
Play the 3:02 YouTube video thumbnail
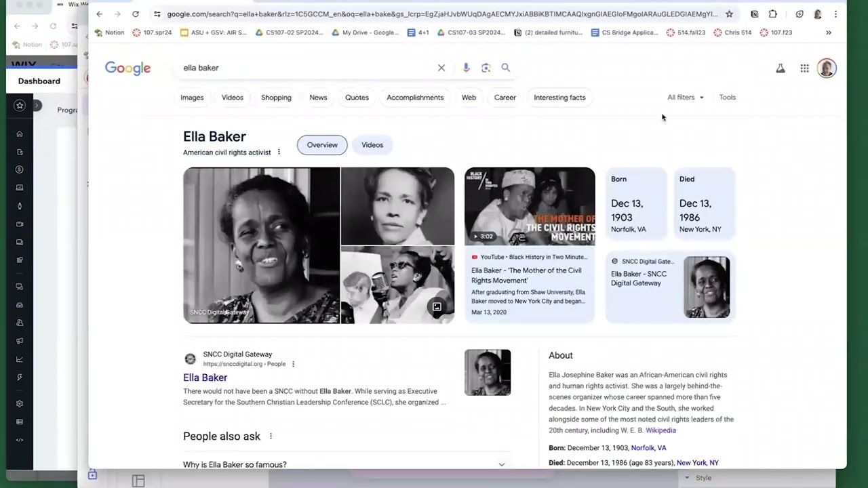pos(530,207)
